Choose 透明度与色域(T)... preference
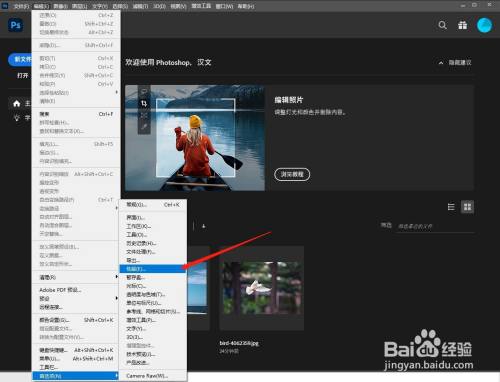Image resolution: width=500 pixels, height=382 pixels. click(x=153, y=294)
